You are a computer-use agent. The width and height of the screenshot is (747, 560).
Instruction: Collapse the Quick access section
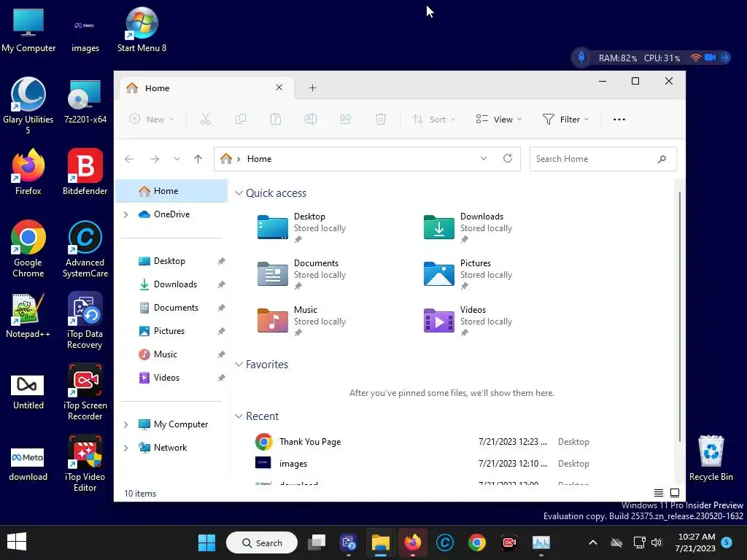coord(239,192)
